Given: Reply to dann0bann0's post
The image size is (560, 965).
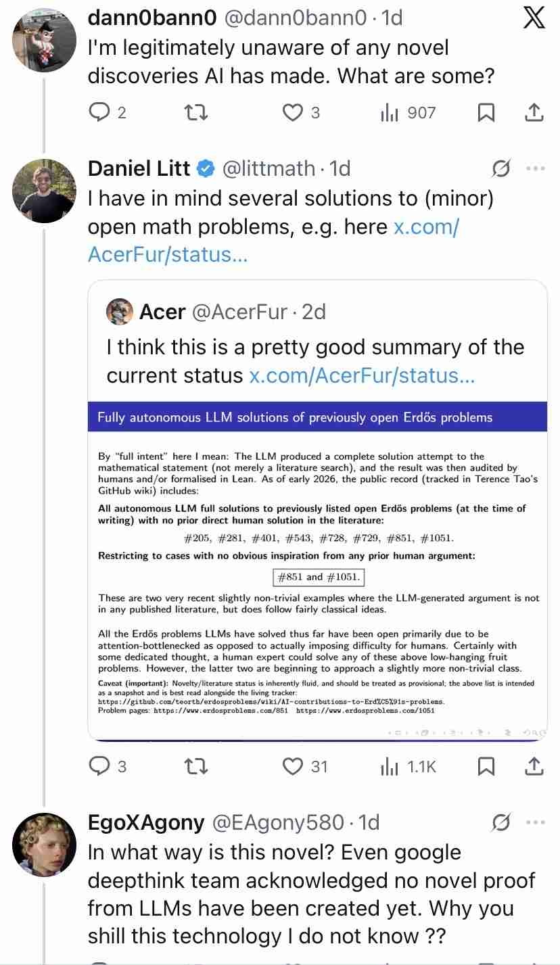Looking at the screenshot, I should pyautogui.click(x=99, y=113).
